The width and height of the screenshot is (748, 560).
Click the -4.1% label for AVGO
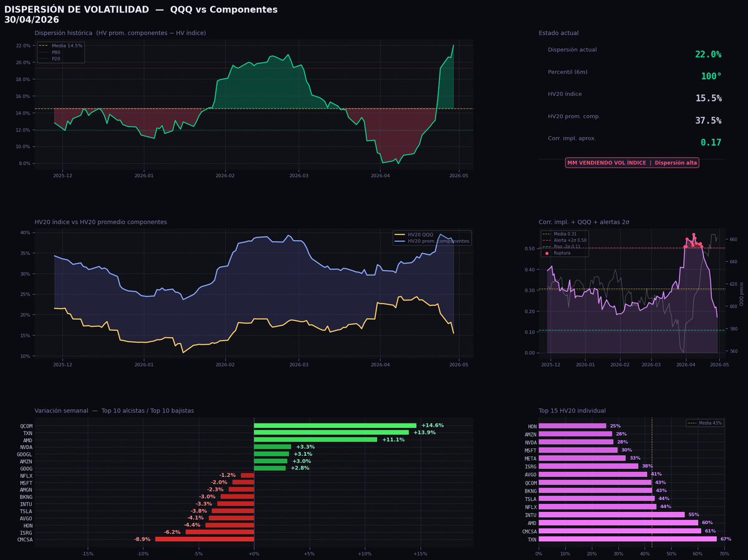click(196, 518)
